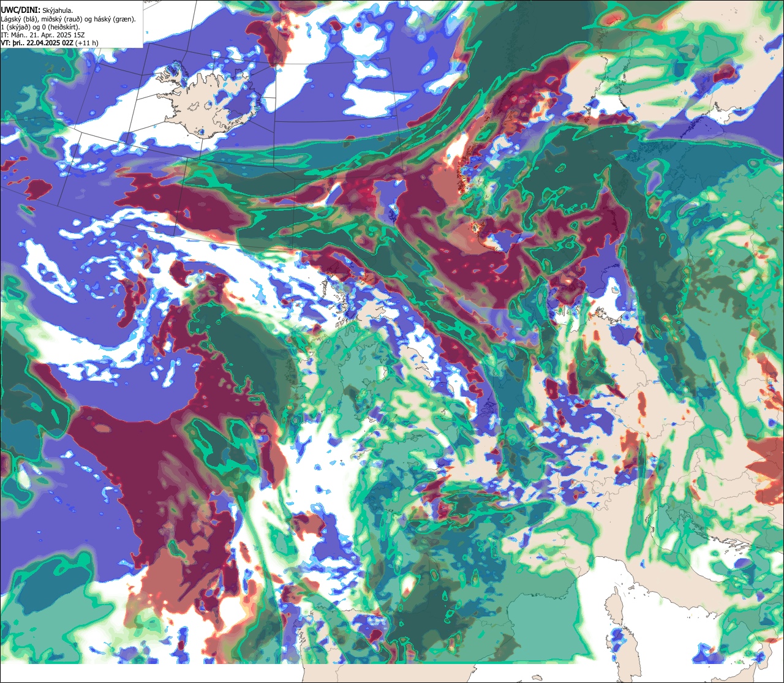Image resolution: width=784 pixels, height=683 pixels.
Task: Click the 'miðský (rauð)' legend text
Action: [62, 20]
